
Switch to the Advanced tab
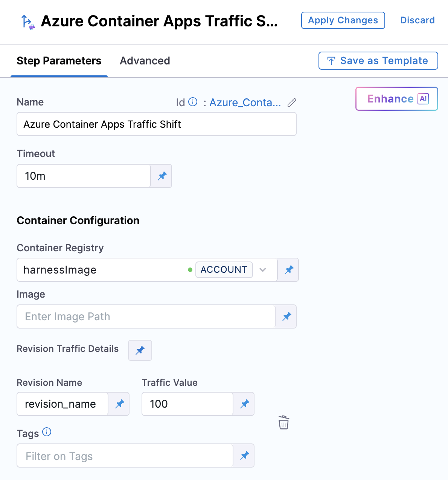(x=145, y=61)
